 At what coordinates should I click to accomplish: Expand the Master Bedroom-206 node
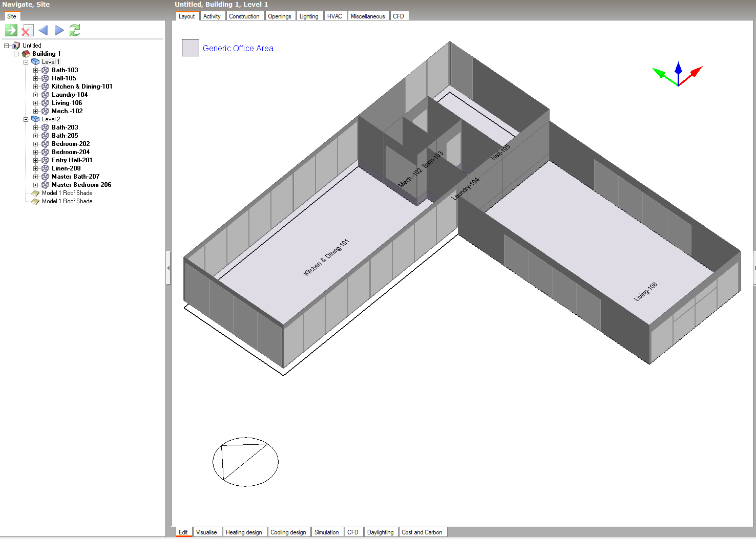coord(35,185)
